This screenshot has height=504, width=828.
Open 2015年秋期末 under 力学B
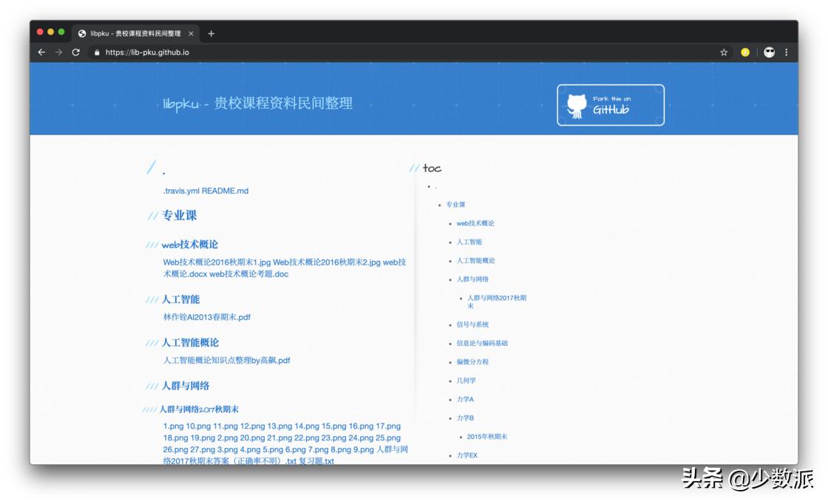[x=489, y=436]
